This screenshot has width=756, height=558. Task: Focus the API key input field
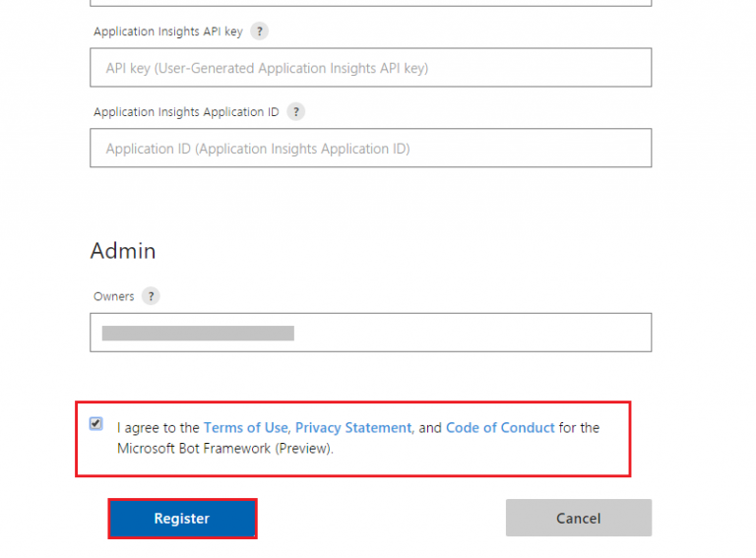370,68
